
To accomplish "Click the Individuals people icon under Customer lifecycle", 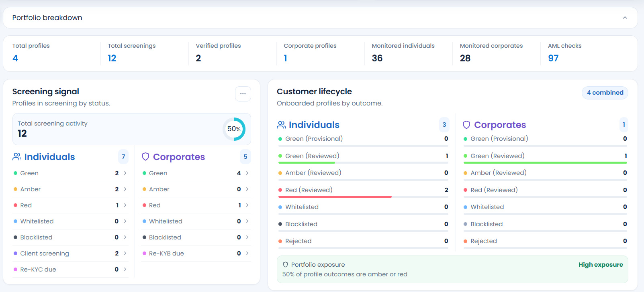I will [281, 125].
